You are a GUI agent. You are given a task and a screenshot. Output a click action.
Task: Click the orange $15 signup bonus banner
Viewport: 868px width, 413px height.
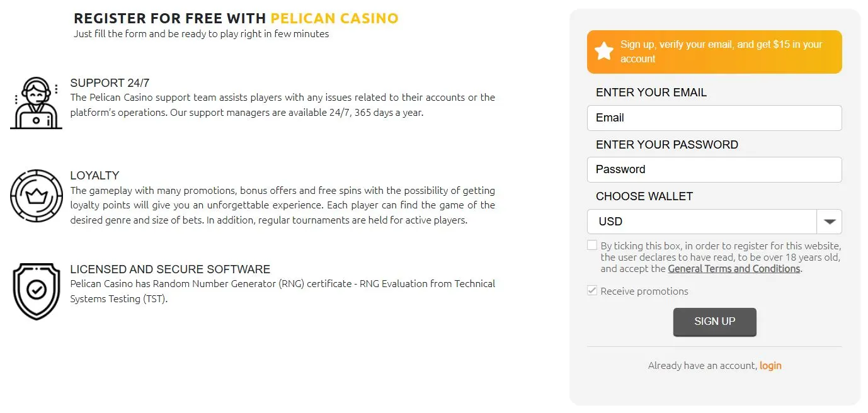(714, 52)
